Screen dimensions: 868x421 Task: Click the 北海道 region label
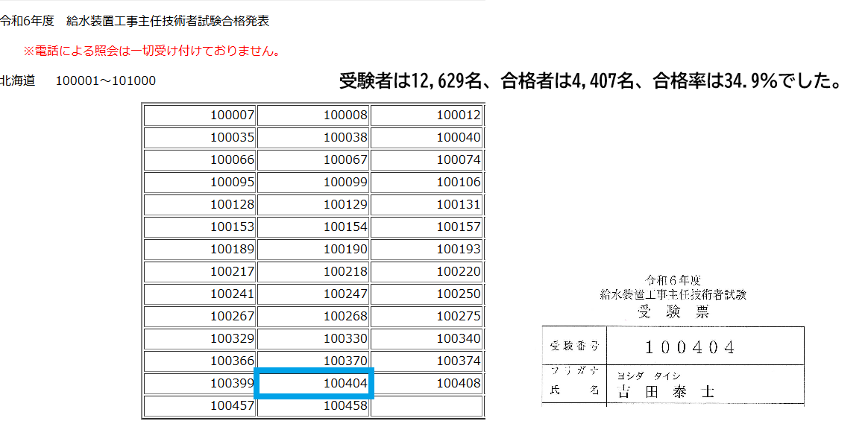click(x=18, y=80)
